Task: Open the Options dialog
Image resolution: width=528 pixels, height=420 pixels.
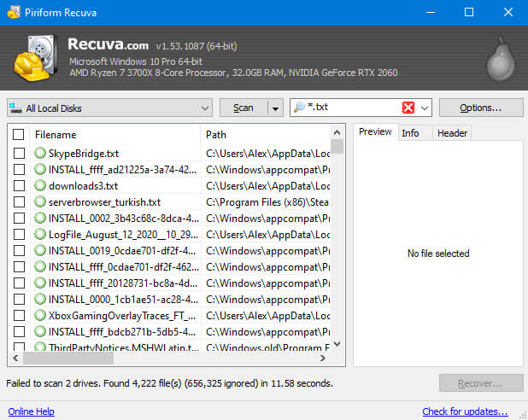Action: tap(481, 108)
